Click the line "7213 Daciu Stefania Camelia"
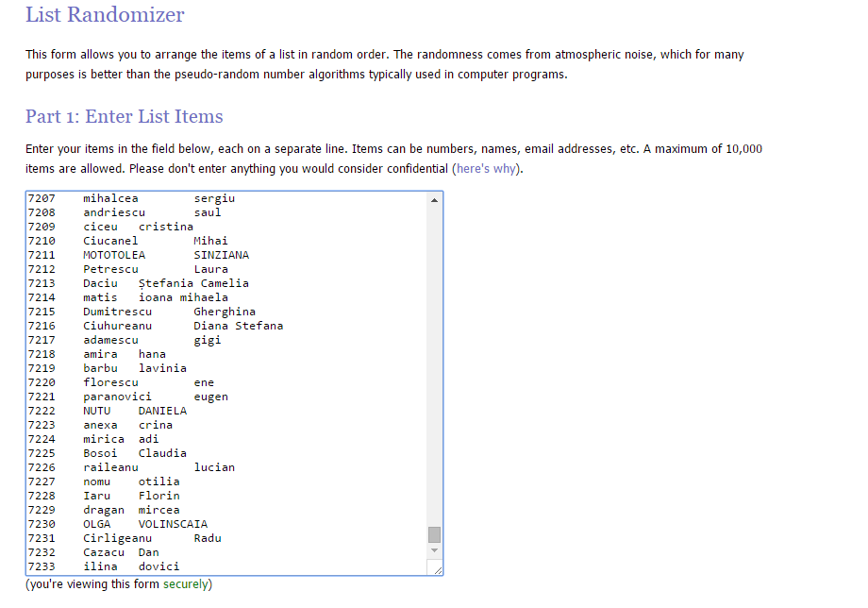This screenshot has height=608, width=868. (139, 283)
